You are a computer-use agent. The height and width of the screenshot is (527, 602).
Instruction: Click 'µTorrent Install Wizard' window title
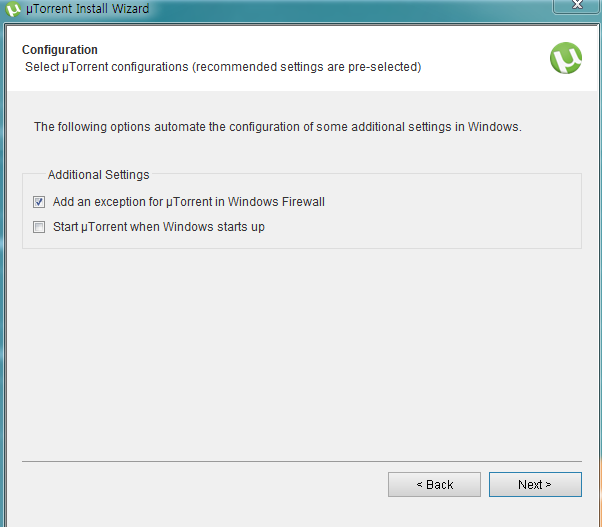(x=88, y=8)
